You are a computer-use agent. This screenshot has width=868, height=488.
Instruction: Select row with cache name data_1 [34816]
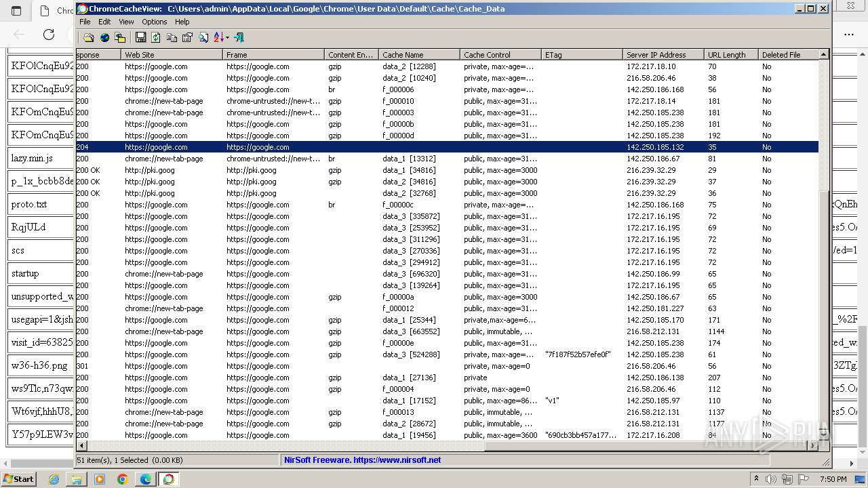click(x=447, y=170)
